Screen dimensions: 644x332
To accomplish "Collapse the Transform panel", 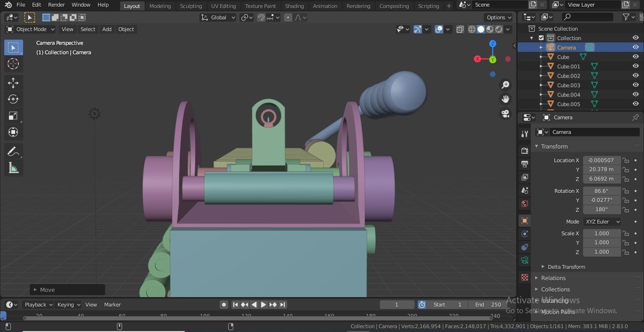I will point(537,146).
